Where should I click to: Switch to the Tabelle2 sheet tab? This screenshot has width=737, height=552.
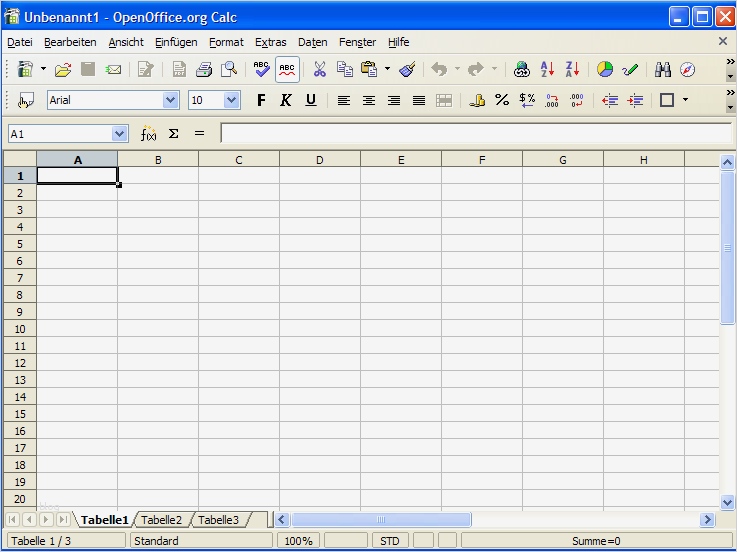[x=161, y=520]
